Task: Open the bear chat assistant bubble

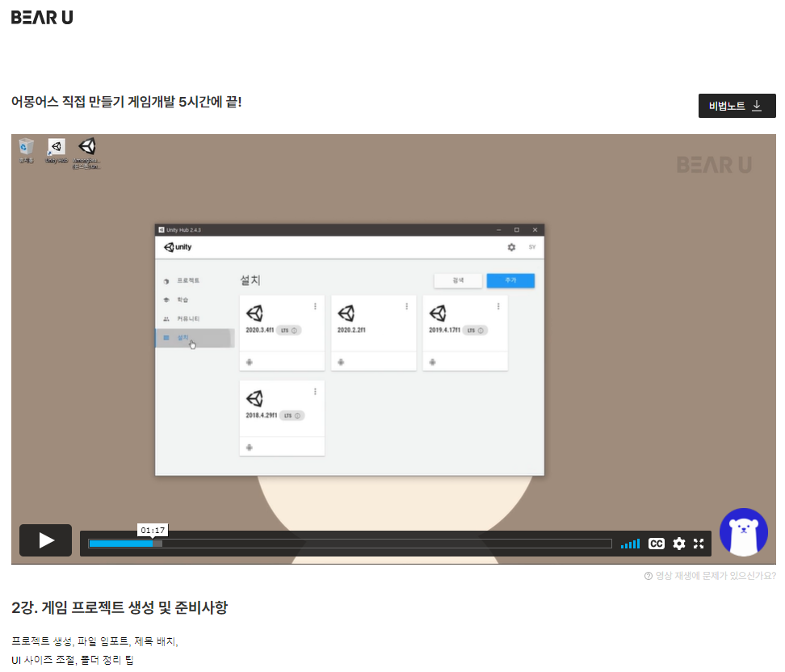Action: tap(744, 532)
